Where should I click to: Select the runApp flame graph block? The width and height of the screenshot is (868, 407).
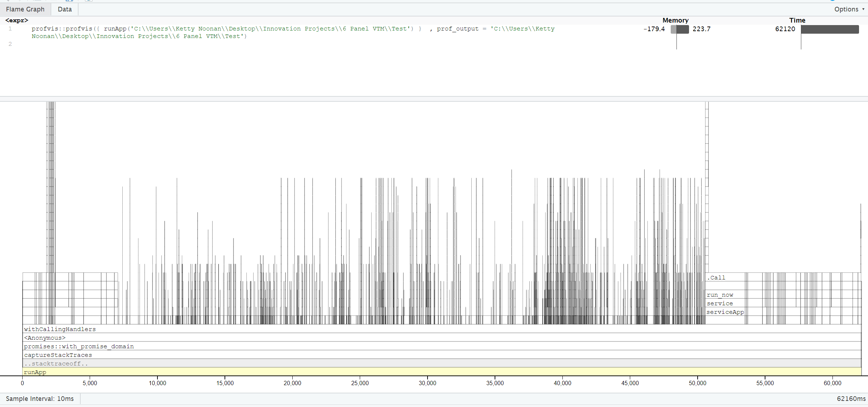click(442, 372)
